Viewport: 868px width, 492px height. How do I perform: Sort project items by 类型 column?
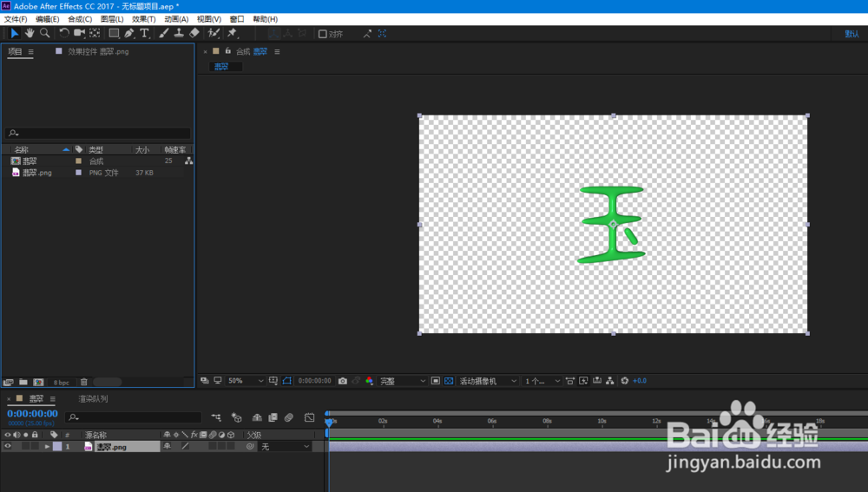point(95,149)
